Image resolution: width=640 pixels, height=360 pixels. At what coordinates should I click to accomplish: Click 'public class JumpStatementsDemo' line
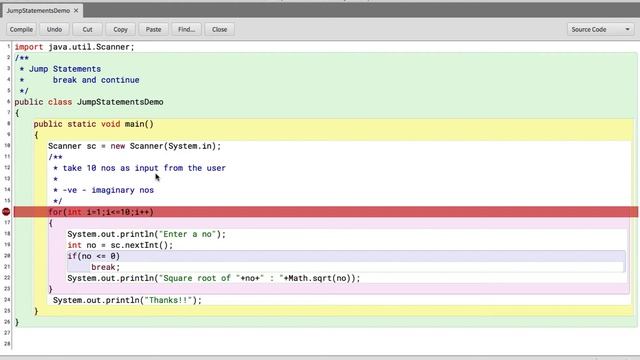click(89, 102)
